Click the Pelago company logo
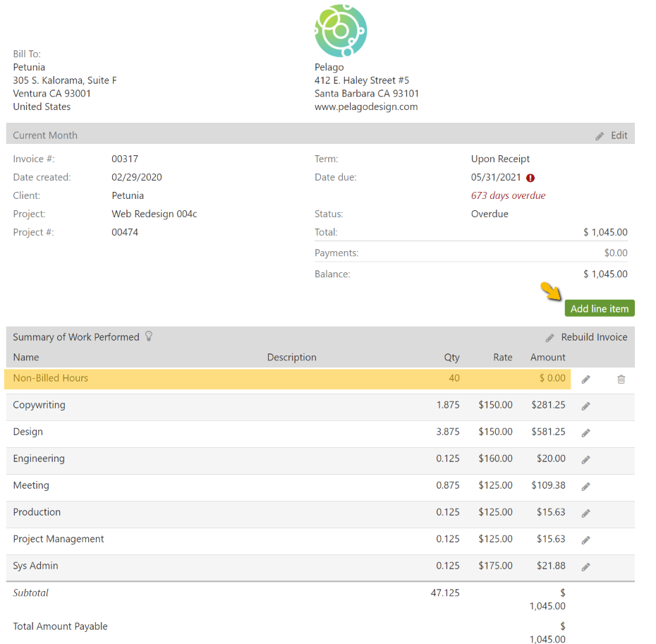 [341, 30]
